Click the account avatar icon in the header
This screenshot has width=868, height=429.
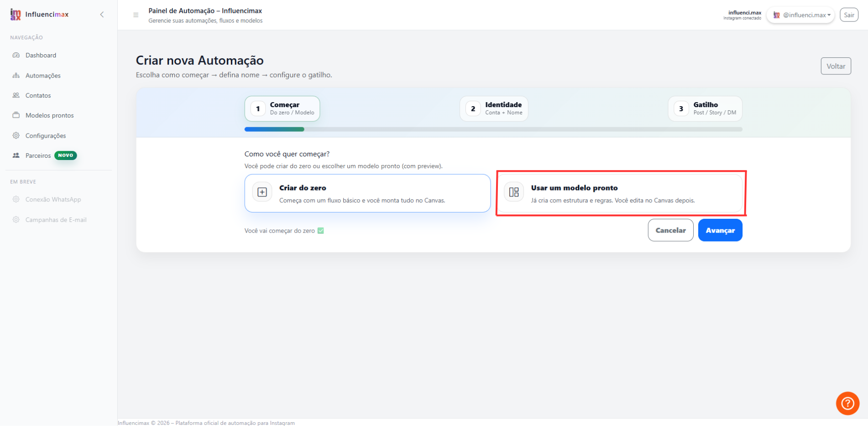click(x=776, y=15)
